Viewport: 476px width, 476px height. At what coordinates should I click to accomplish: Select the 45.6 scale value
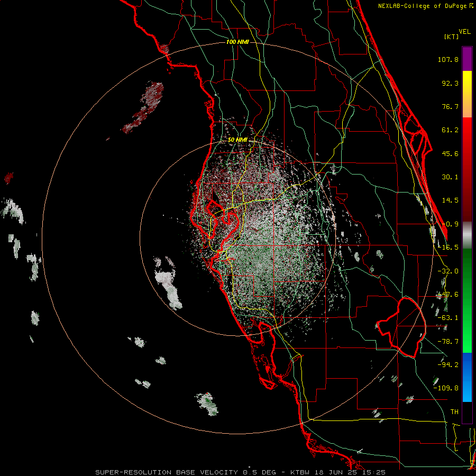[x=450, y=153]
